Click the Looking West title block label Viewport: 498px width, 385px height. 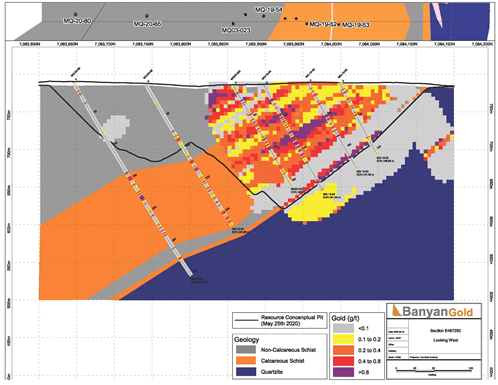pos(445,340)
